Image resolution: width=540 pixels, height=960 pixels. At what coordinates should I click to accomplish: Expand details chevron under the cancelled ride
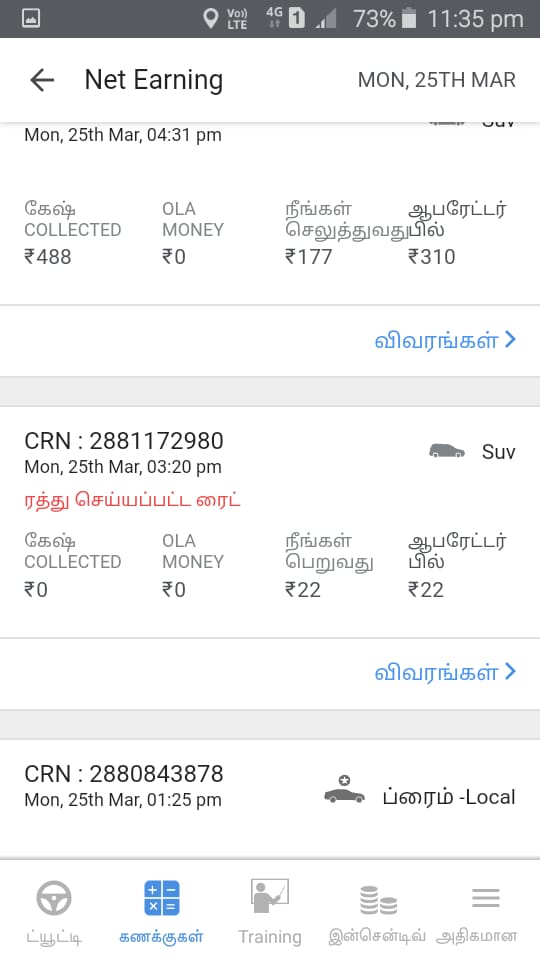coord(511,672)
